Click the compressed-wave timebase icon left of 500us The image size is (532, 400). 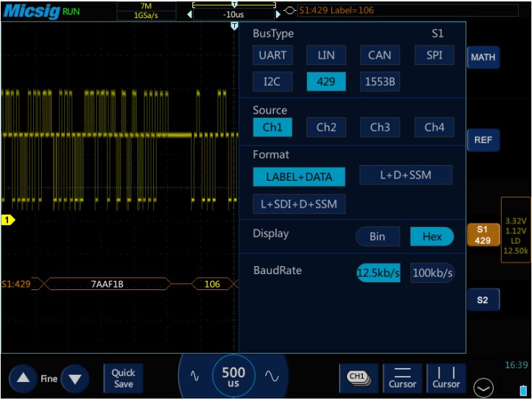pyautogui.click(x=194, y=376)
